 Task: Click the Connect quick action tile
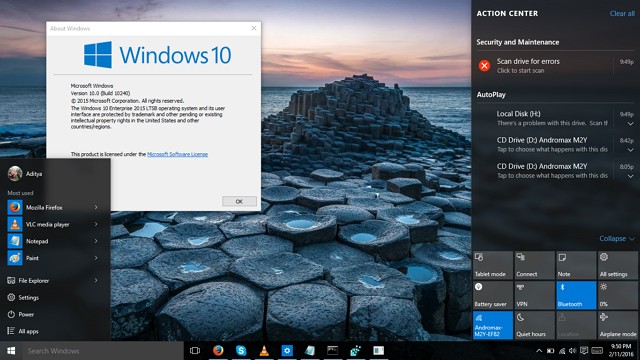[534, 265]
